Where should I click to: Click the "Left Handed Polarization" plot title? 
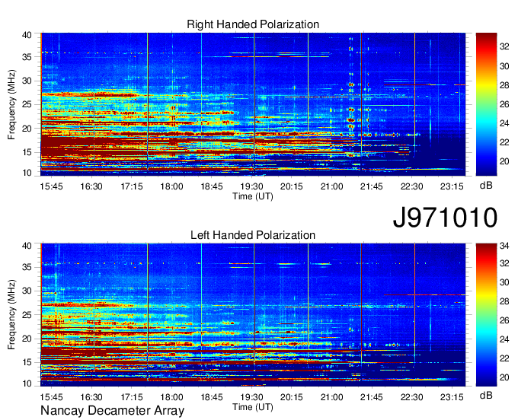253,235
